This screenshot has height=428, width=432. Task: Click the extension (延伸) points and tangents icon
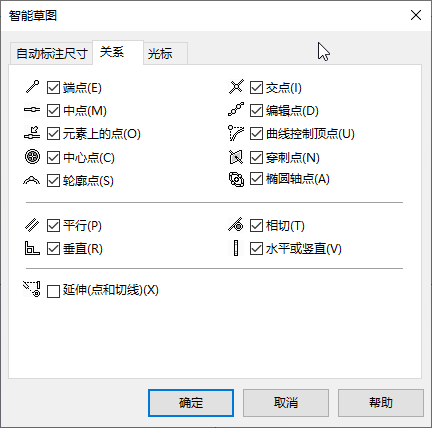[32, 289]
